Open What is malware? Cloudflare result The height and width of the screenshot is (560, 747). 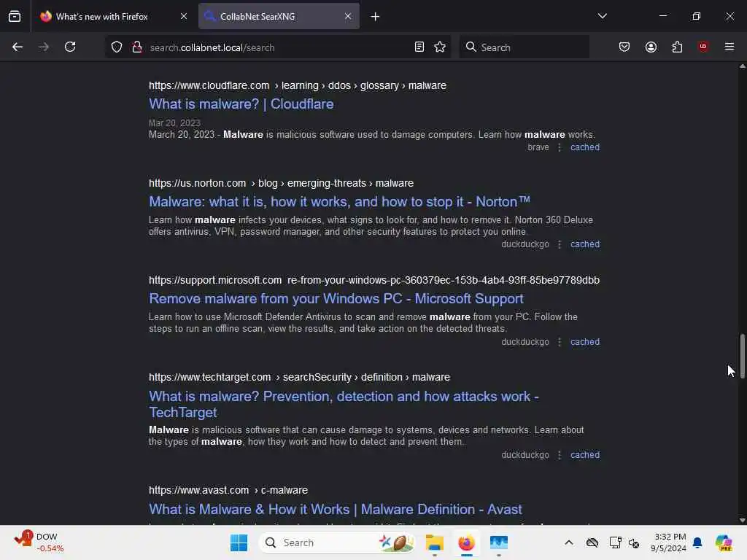tap(241, 104)
